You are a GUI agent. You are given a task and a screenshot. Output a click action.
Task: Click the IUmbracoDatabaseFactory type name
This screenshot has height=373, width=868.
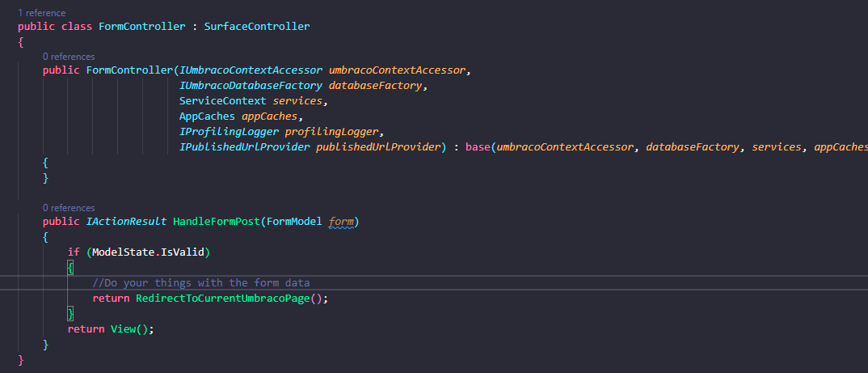click(x=251, y=86)
